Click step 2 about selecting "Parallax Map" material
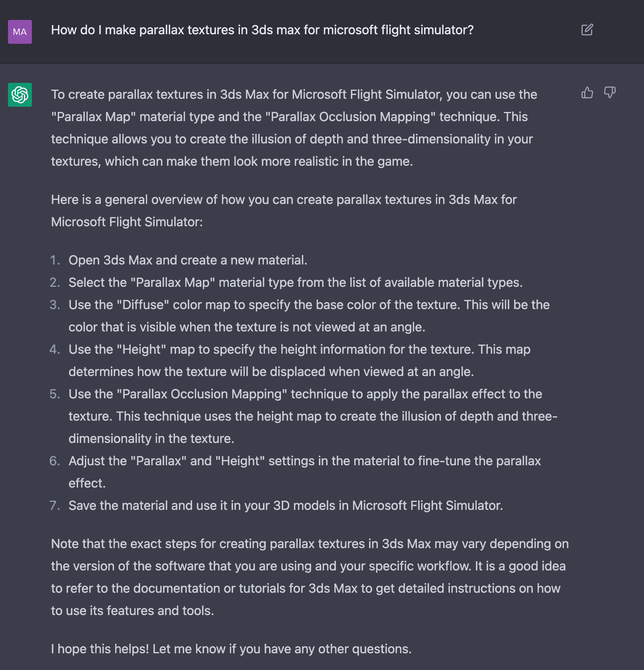The image size is (644, 670). click(x=295, y=282)
